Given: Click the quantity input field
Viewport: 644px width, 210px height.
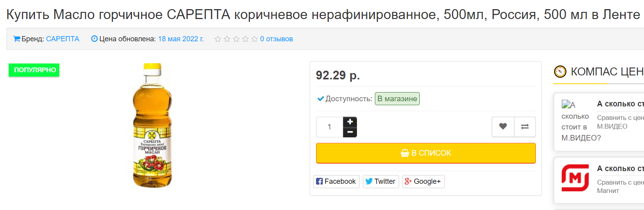Looking at the screenshot, I should 330,127.
